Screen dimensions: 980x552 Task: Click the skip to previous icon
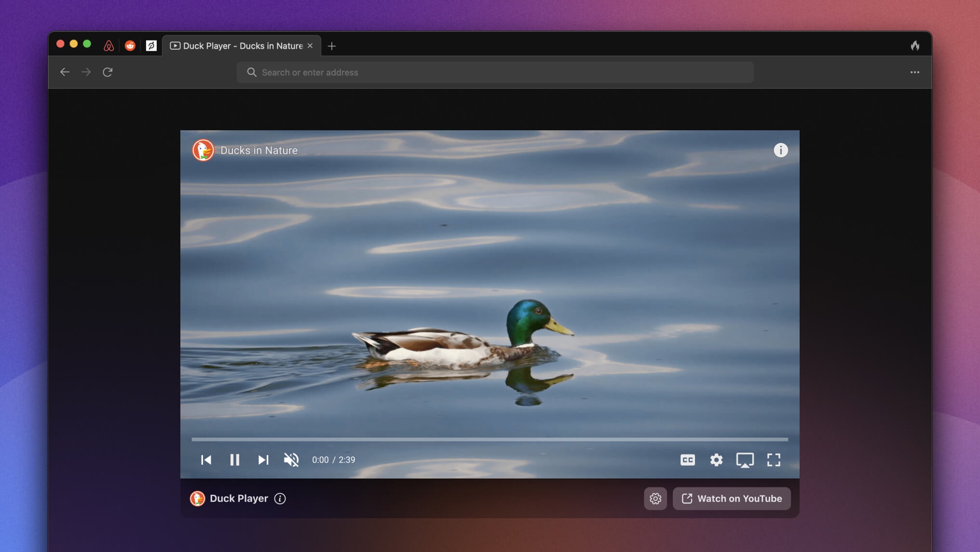[x=206, y=460]
